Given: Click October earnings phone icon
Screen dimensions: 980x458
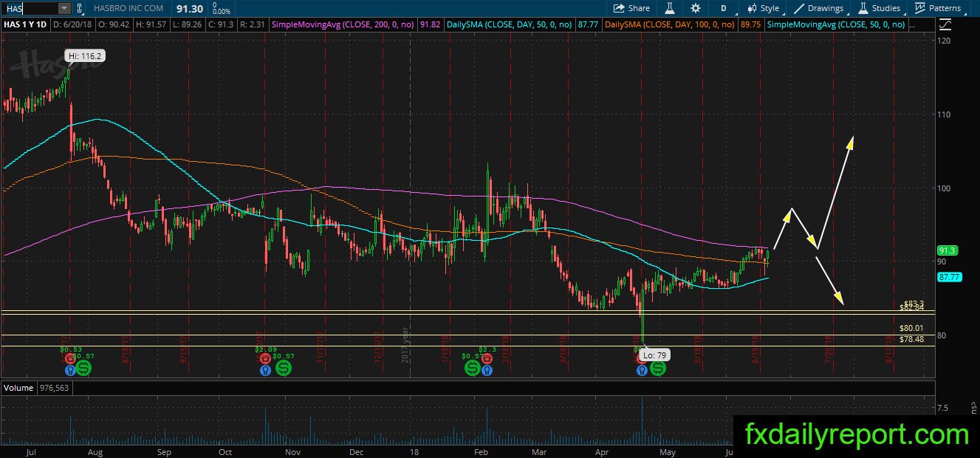Looking at the screenshot, I should click(264, 358).
